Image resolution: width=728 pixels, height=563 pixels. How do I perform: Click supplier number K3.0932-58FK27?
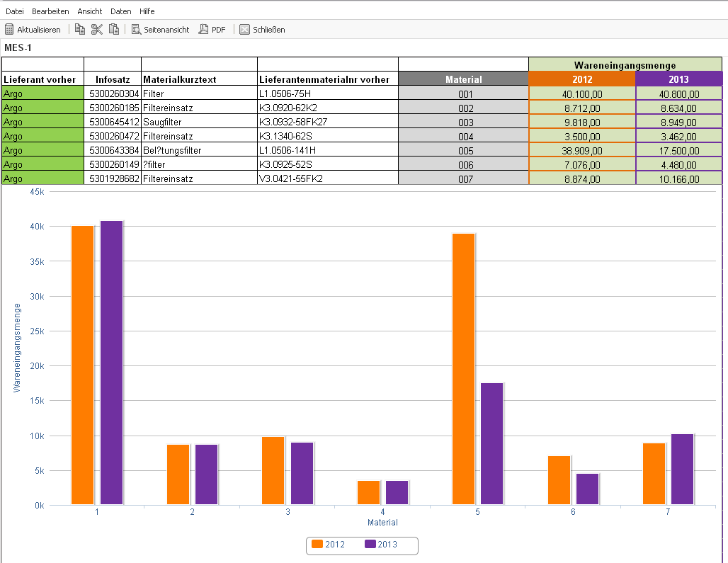click(x=293, y=122)
